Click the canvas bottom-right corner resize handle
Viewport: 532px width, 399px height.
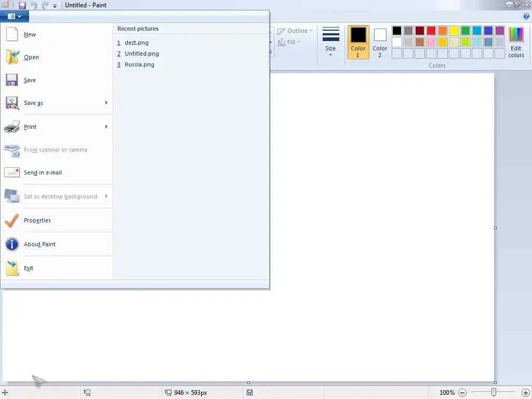[x=495, y=382]
